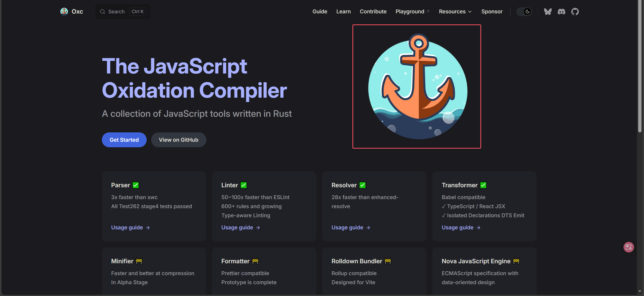Click the Formatter construction icon
Screen dimensions: 644x296
[x=255, y=261]
